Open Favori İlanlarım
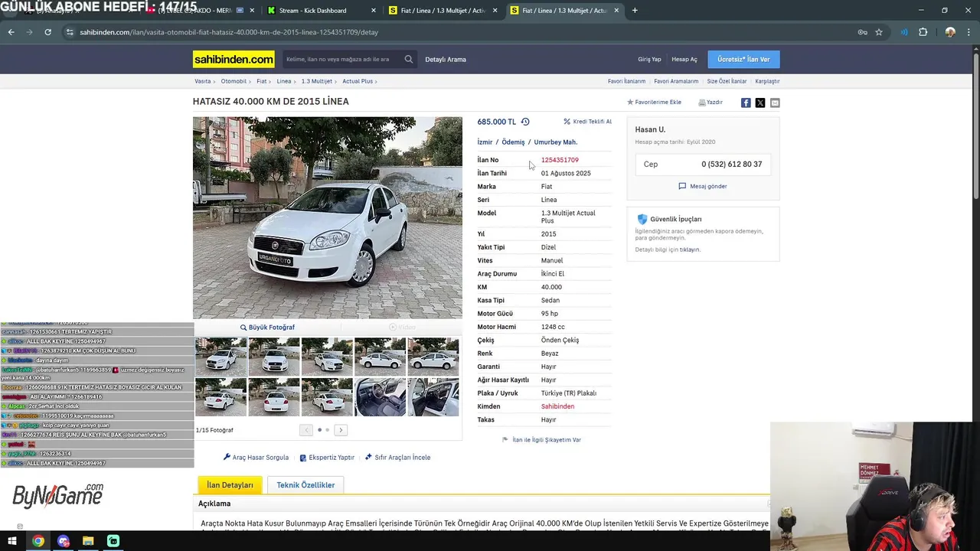Screen dimensions: 980x551 626,81
